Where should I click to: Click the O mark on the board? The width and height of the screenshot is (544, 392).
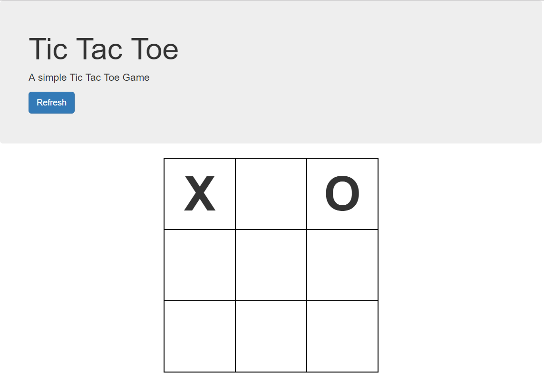(x=342, y=194)
